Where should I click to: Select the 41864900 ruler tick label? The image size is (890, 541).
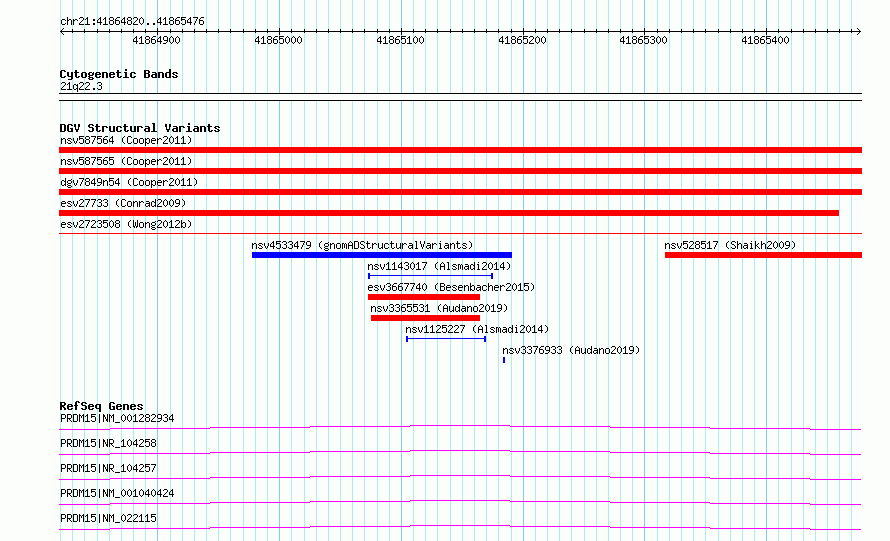156,40
